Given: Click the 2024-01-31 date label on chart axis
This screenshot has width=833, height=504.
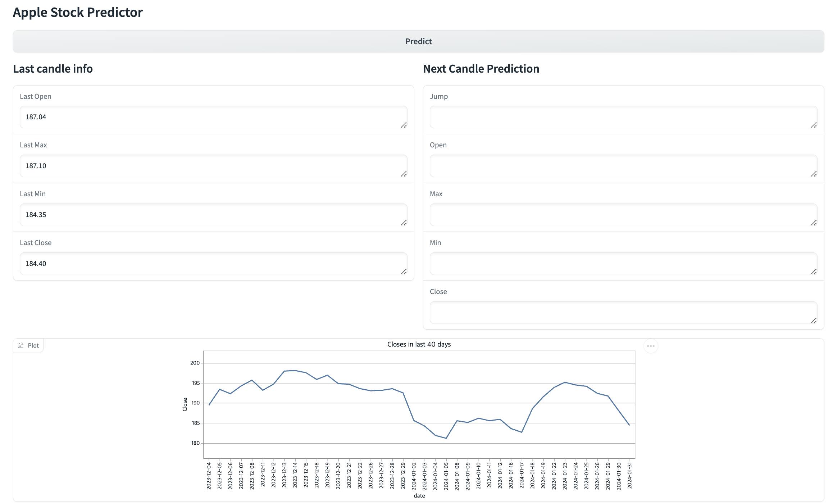Looking at the screenshot, I should click(x=629, y=476).
